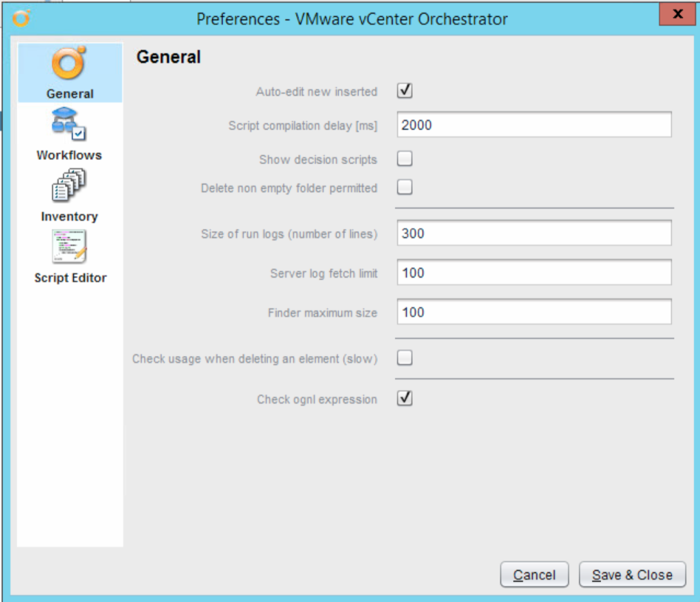Image resolution: width=700 pixels, height=602 pixels.
Task: Click the 'Show decision scripts' label
Action: click(318, 160)
